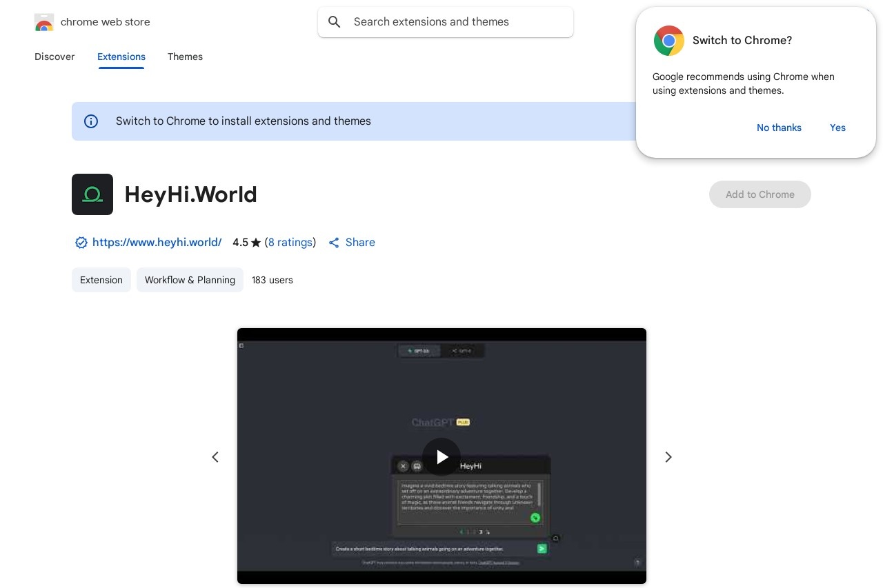Click the Extension category chip
The width and height of the screenshot is (883, 588).
click(x=101, y=280)
